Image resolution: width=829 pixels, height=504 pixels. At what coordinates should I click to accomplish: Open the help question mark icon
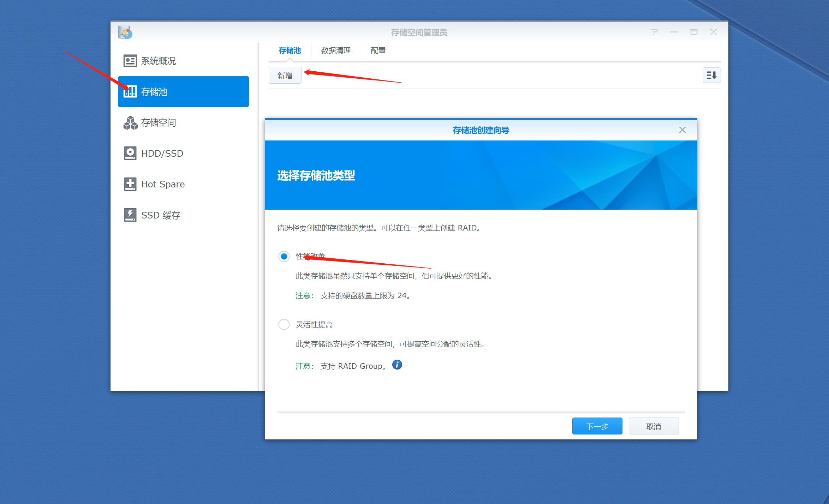coord(654,32)
